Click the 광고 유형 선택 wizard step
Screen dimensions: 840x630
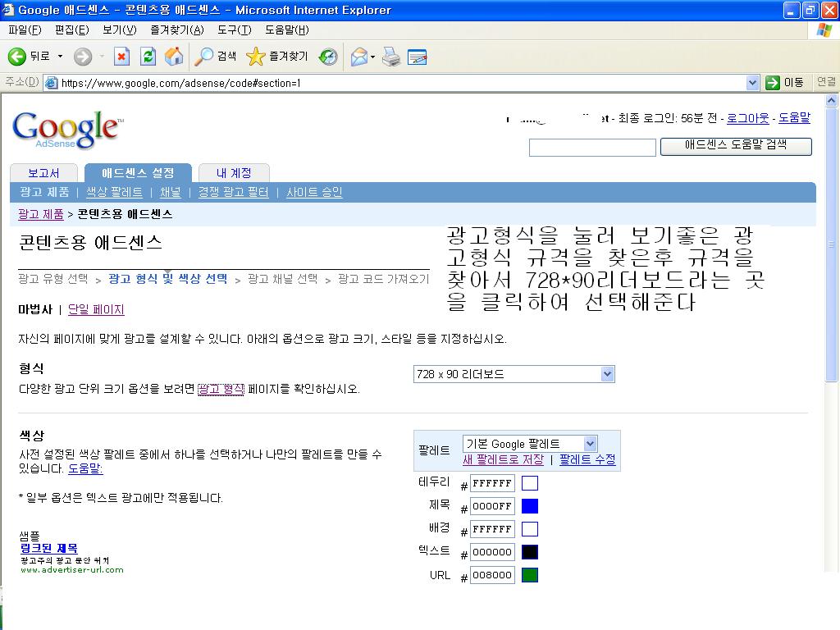click(52, 279)
